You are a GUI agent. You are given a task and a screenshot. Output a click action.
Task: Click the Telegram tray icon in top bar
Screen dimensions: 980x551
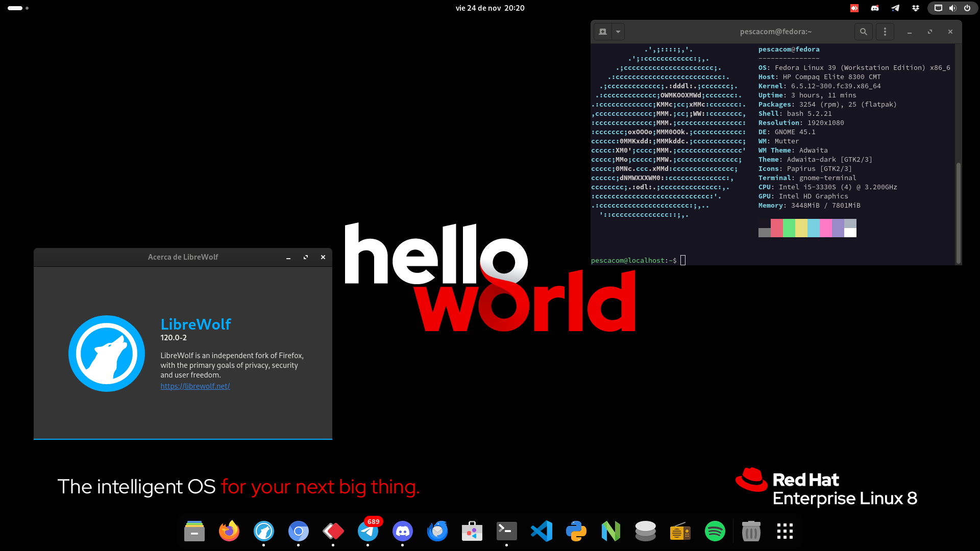(895, 8)
